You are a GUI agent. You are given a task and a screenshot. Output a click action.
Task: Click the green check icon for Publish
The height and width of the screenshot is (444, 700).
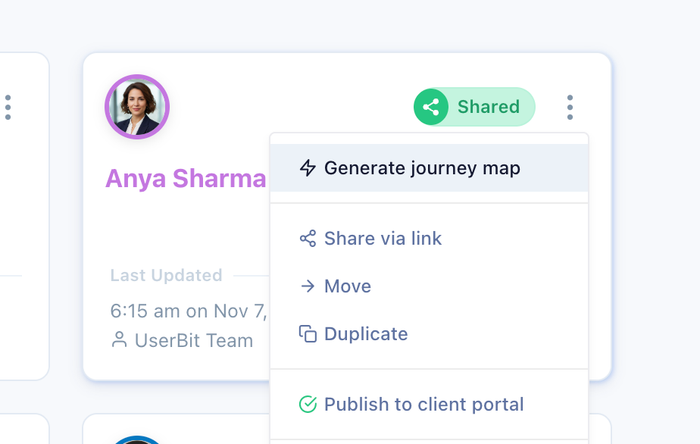(308, 405)
